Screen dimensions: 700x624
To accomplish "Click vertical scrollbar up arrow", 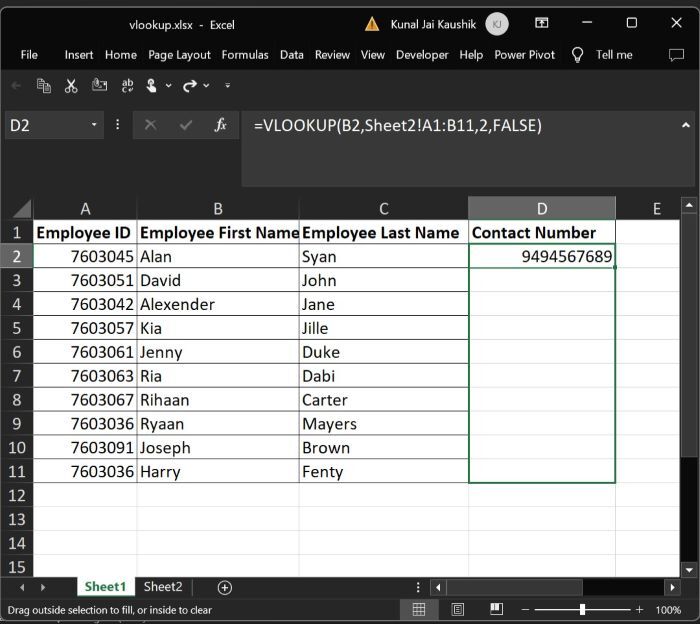I will click(689, 205).
